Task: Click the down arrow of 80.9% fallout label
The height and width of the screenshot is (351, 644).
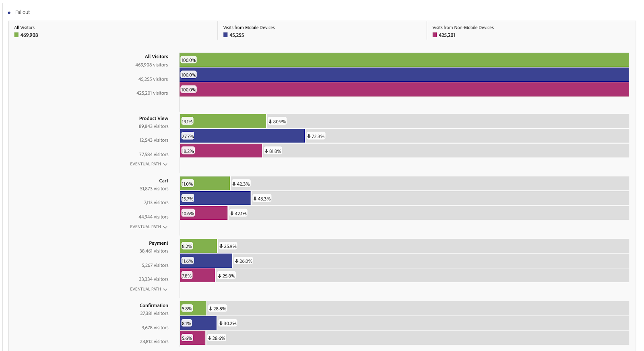Action: [270, 122]
